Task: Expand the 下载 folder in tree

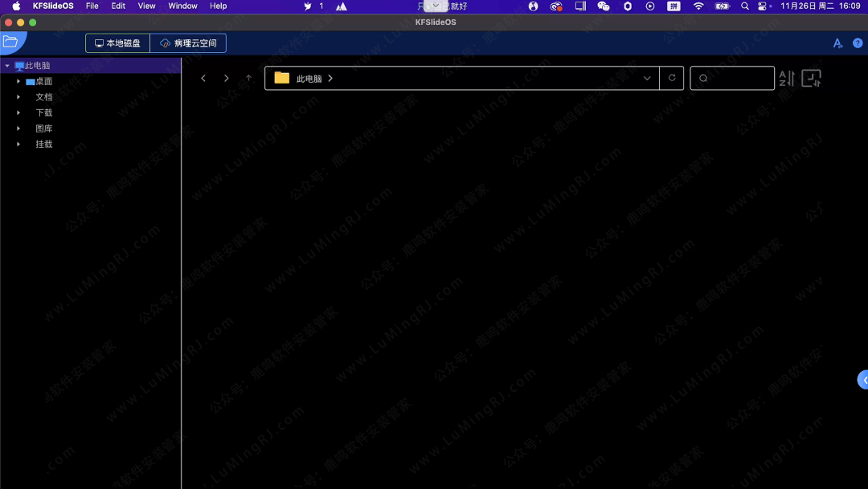Action: (18, 113)
